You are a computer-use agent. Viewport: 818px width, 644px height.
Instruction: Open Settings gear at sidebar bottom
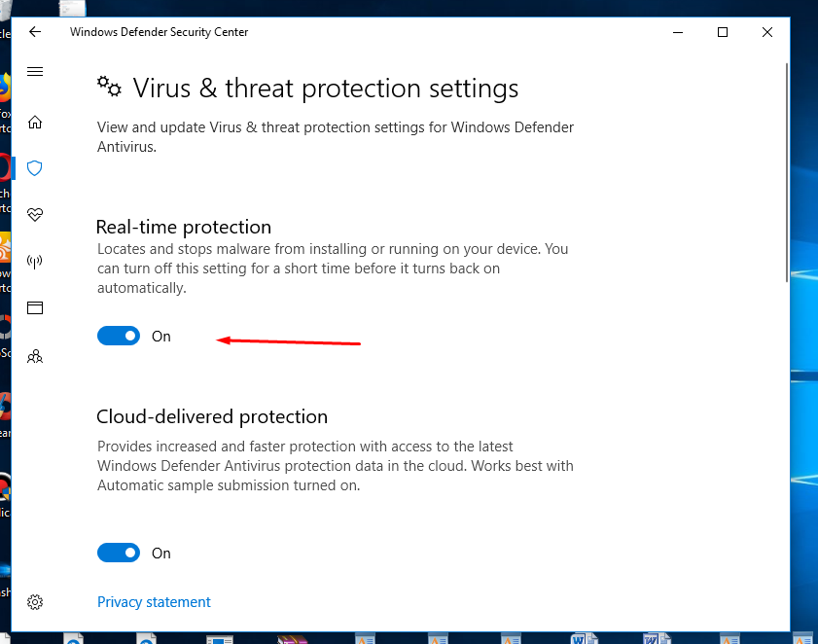pyautogui.click(x=35, y=602)
